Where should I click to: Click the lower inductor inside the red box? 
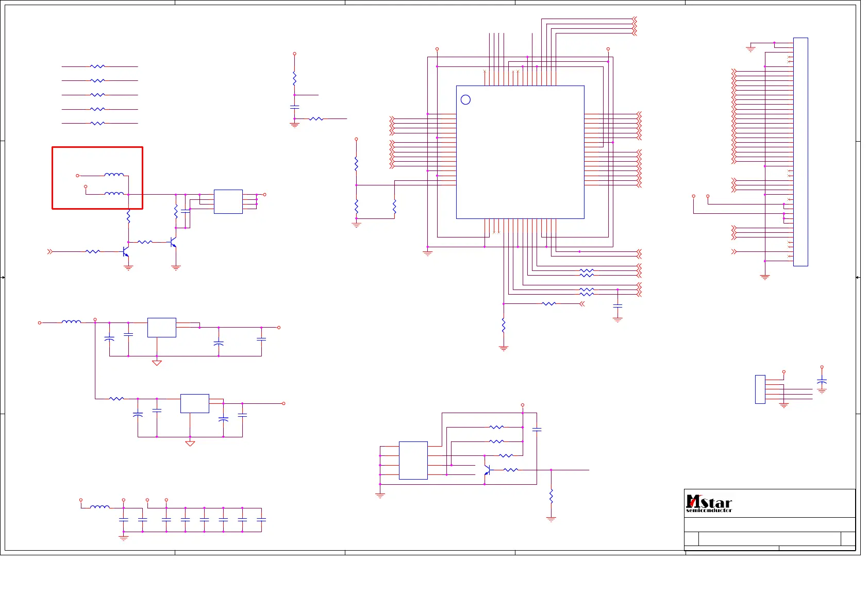tap(114, 194)
